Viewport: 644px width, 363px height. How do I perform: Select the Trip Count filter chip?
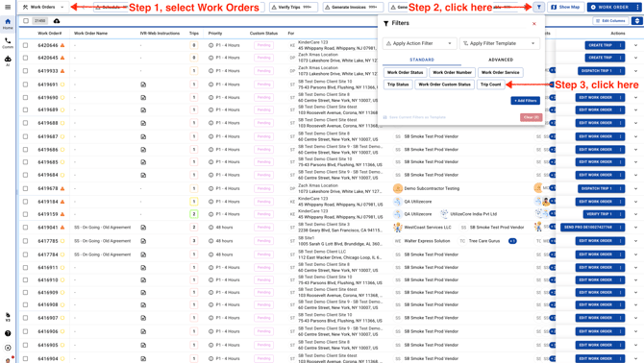(x=490, y=85)
